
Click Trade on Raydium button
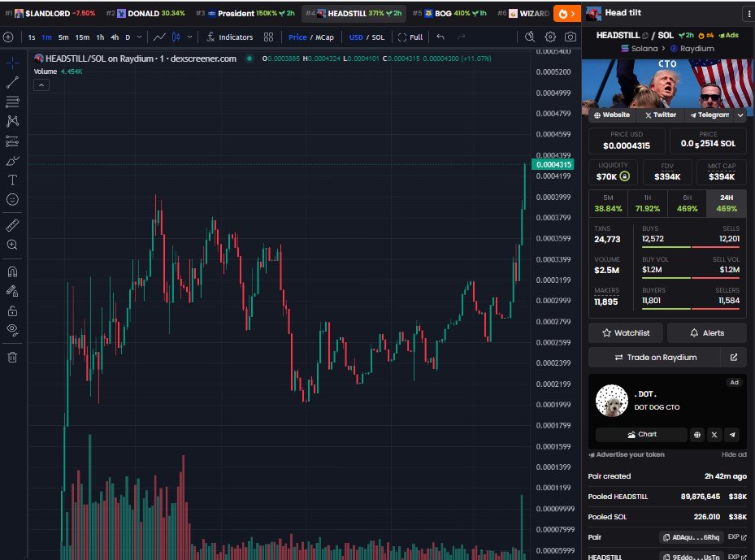pyautogui.click(x=655, y=358)
